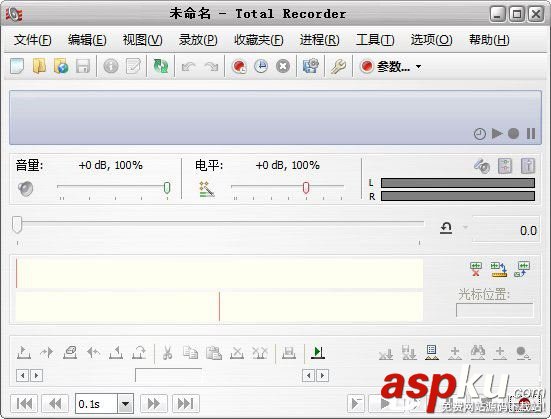
Task: Open the 录放(P) menu
Action: [x=198, y=40]
